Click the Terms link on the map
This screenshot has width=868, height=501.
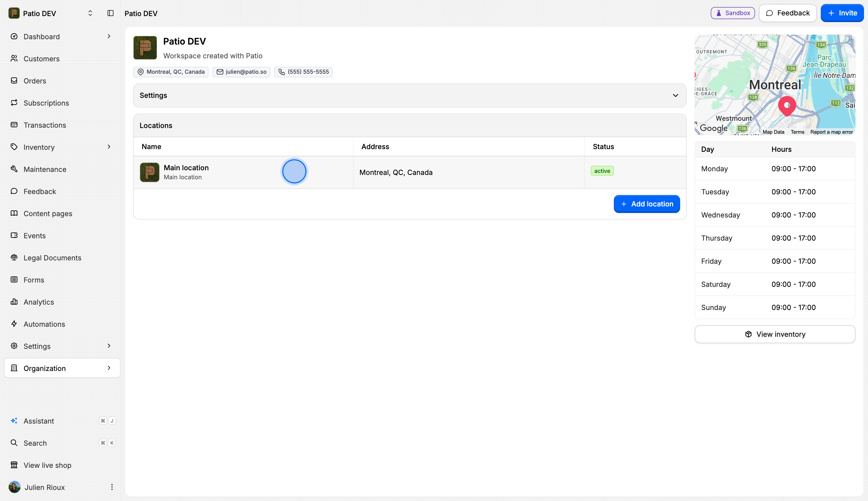pos(797,132)
